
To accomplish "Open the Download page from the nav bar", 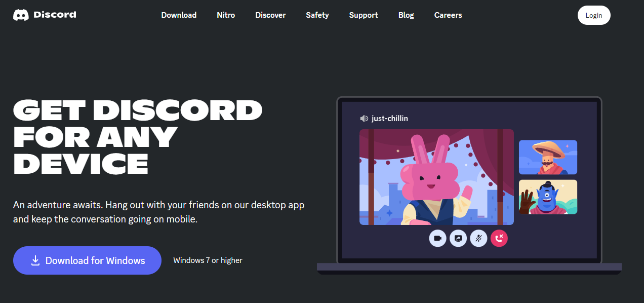I will pos(179,15).
